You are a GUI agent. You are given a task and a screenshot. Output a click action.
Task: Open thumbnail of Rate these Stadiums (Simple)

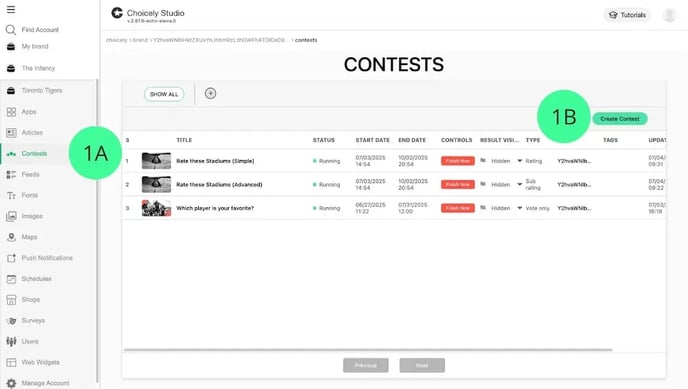pos(156,161)
